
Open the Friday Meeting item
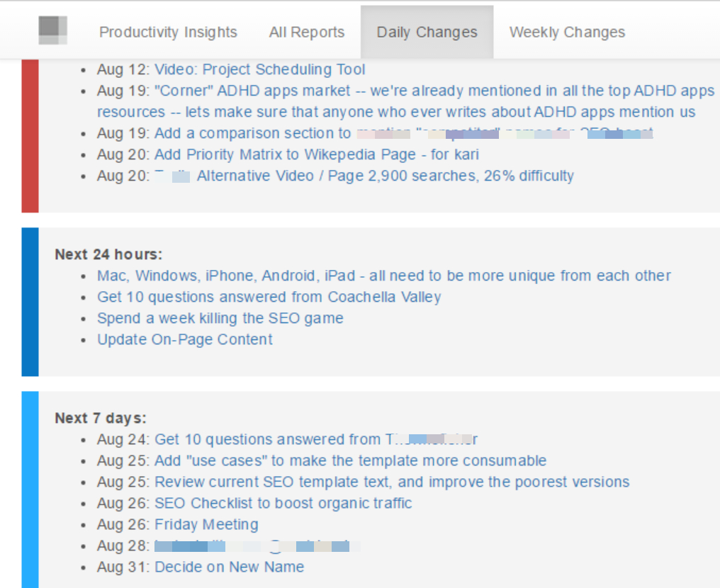click(206, 525)
